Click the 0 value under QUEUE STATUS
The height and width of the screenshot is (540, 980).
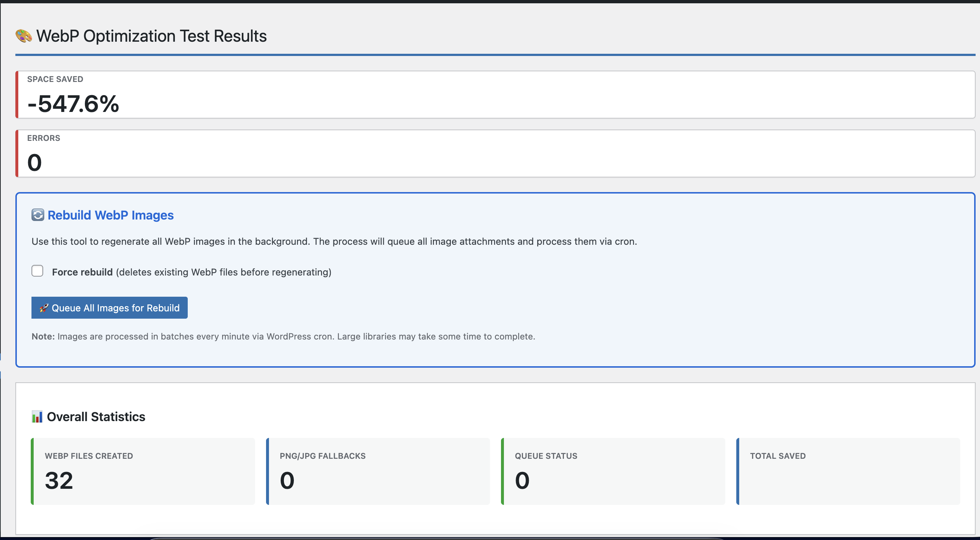[x=522, y=480]
